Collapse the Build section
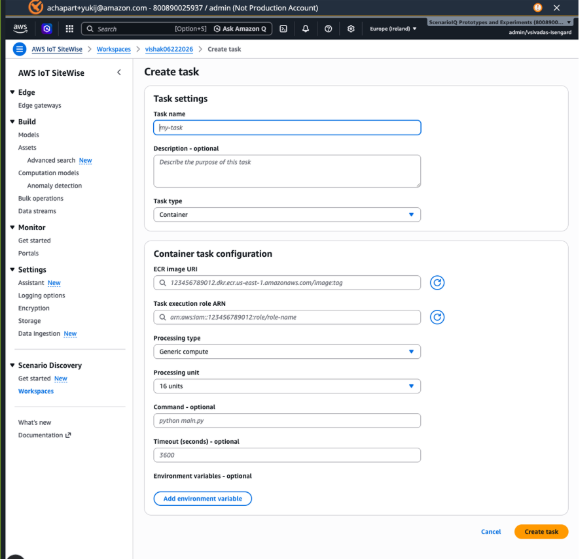579x559 pixels. [x=12, y=121]
